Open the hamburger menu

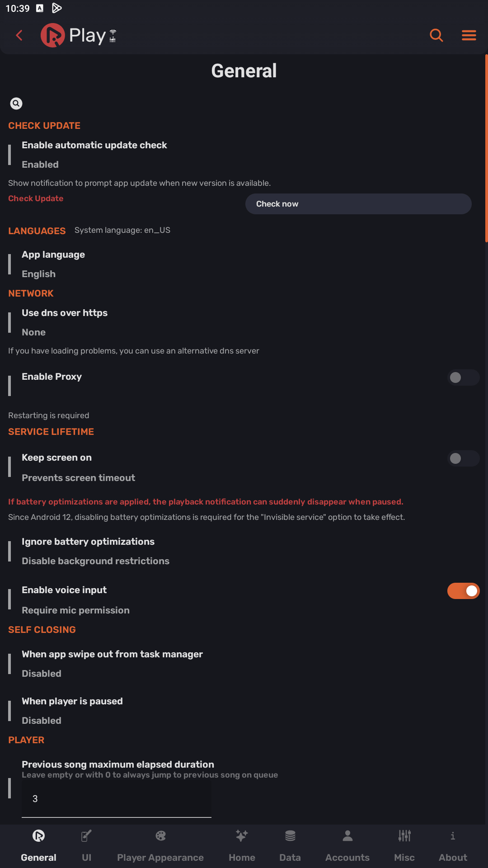tap(469, 35)
